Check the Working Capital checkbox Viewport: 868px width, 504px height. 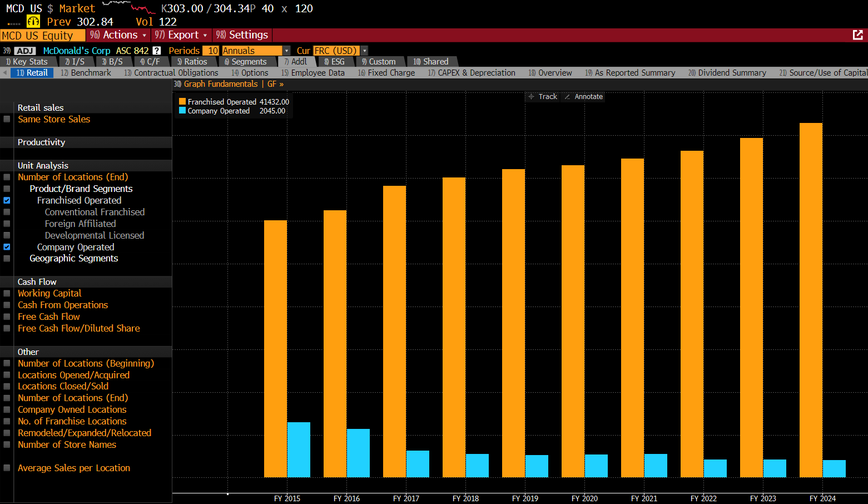coord(7,293)
